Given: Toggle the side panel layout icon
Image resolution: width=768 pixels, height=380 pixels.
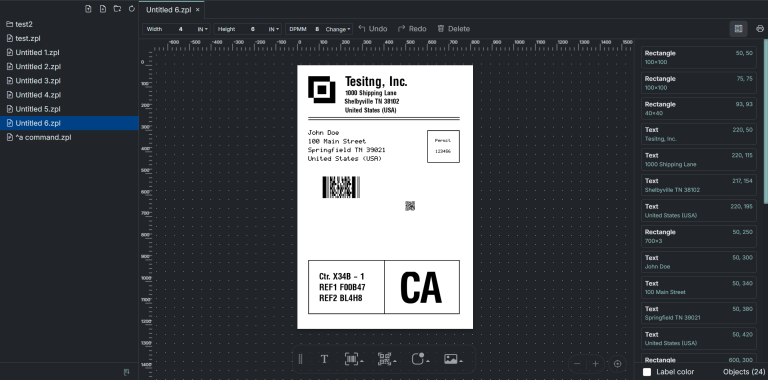Looking at the screenshot, I should [x=739, y=29].
